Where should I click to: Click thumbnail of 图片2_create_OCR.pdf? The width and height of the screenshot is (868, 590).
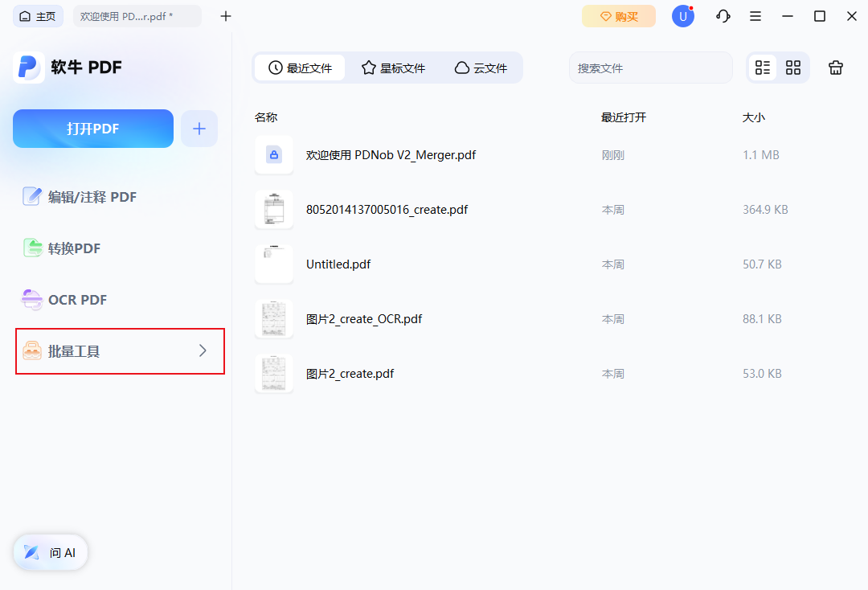pos(274,319)
